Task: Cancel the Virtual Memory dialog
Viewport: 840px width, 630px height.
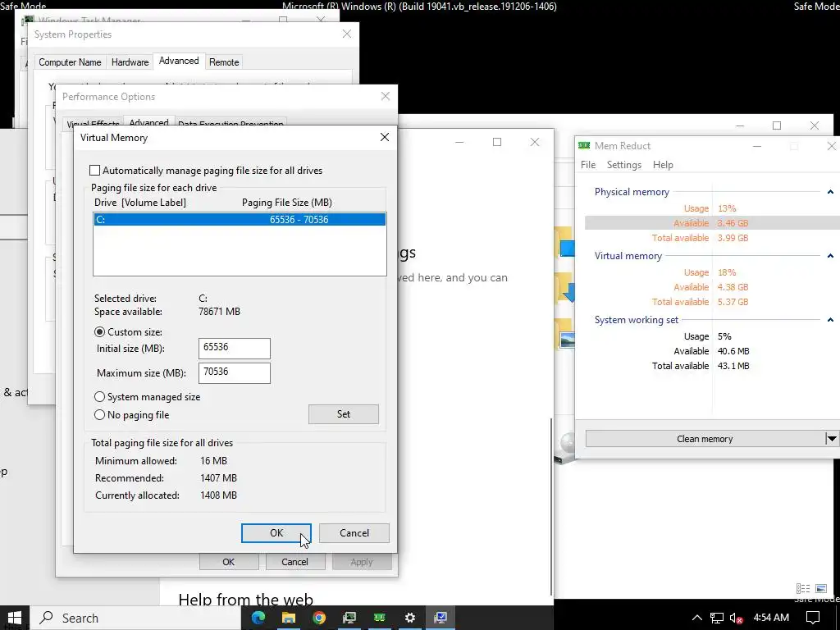Action: 354,533
